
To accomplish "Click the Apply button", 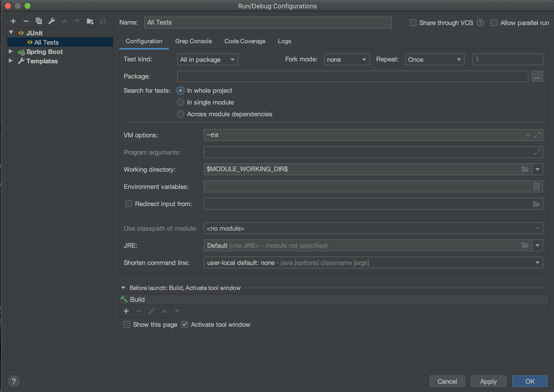I will [488, 381].
